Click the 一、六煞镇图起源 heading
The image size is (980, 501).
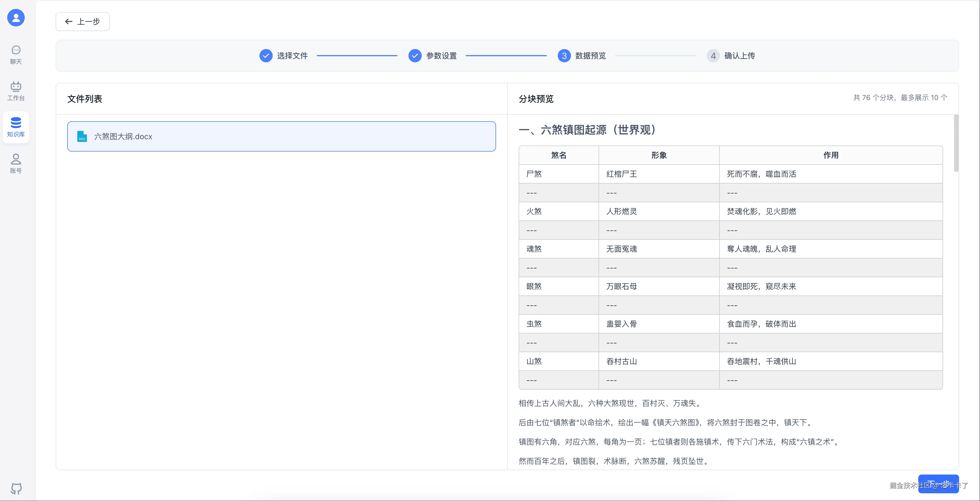588,130
